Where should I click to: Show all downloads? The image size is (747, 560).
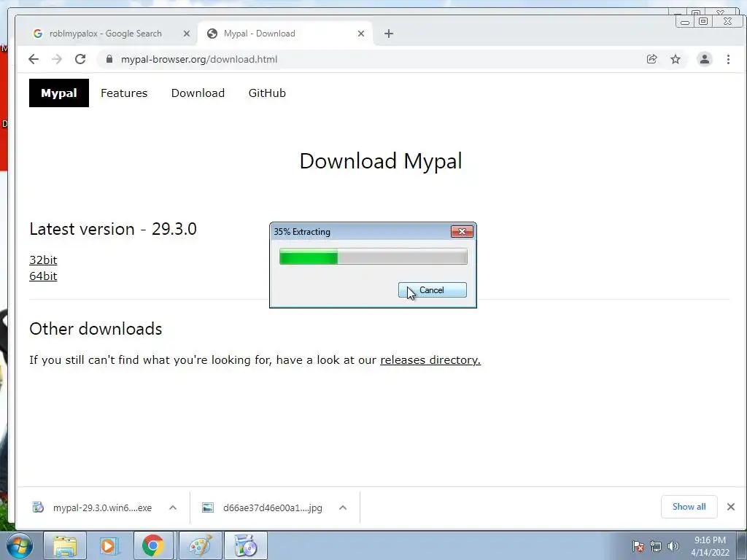click(x=689, y=507)
